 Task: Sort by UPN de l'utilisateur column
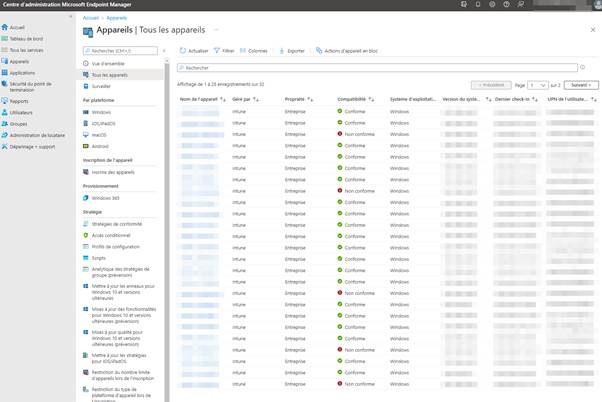point(572,99)
